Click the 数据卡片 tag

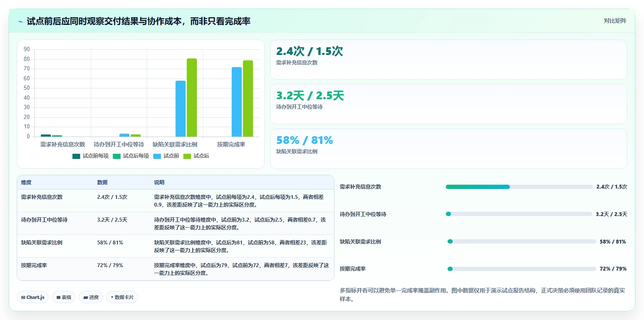pyautogui.click(x=122, y=297)
